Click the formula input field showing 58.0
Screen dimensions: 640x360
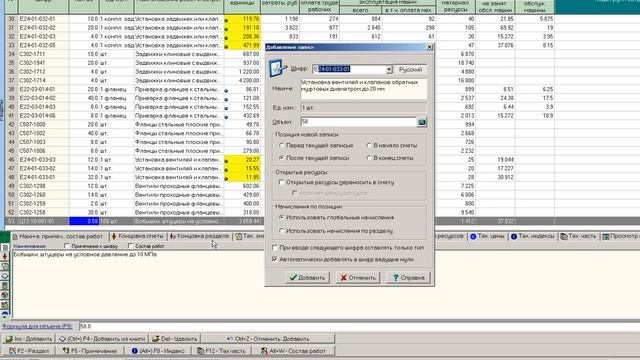[359, 327]
